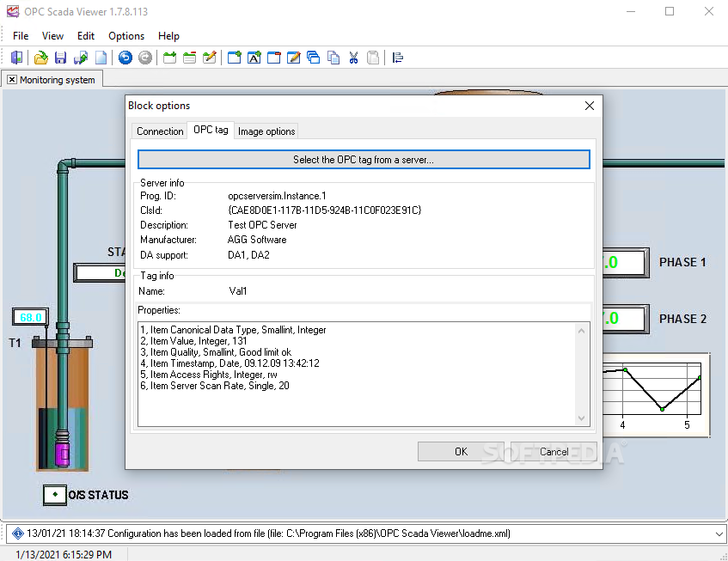Close the Block options dialog
The height and width of the screenshot is (561, 728).
590,106
